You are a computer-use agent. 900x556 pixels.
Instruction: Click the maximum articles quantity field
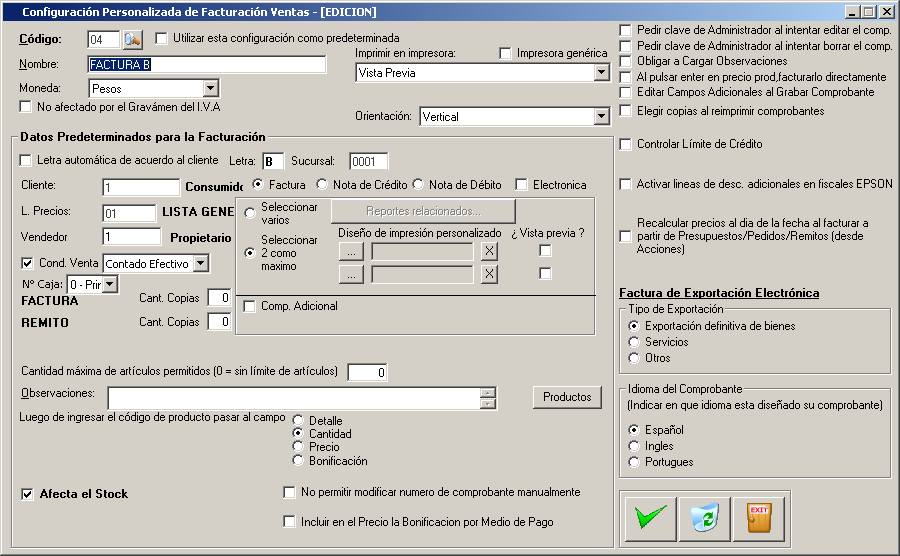point(367,372)
